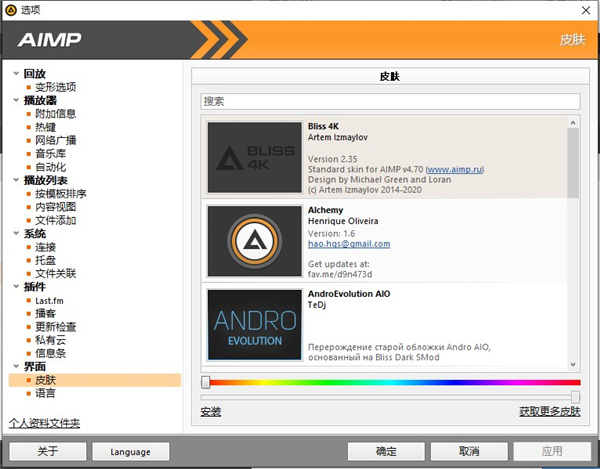
Task: Open Last.fm plugin settings
Action: tap(49, 301)
